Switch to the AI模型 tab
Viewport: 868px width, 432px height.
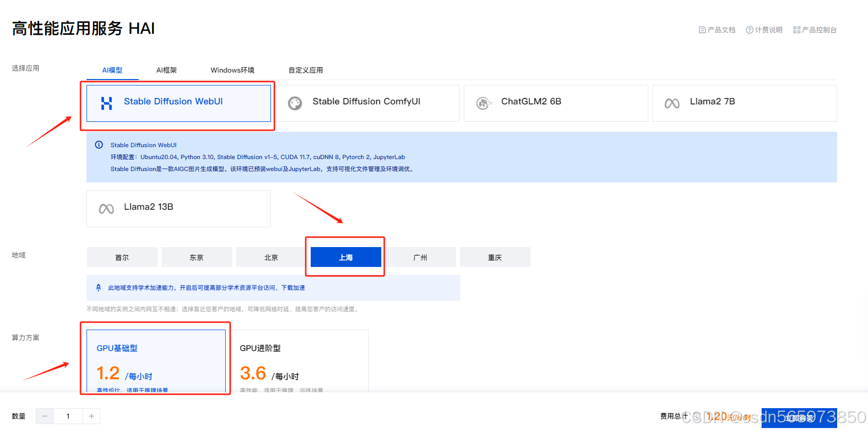click(112, 70)
